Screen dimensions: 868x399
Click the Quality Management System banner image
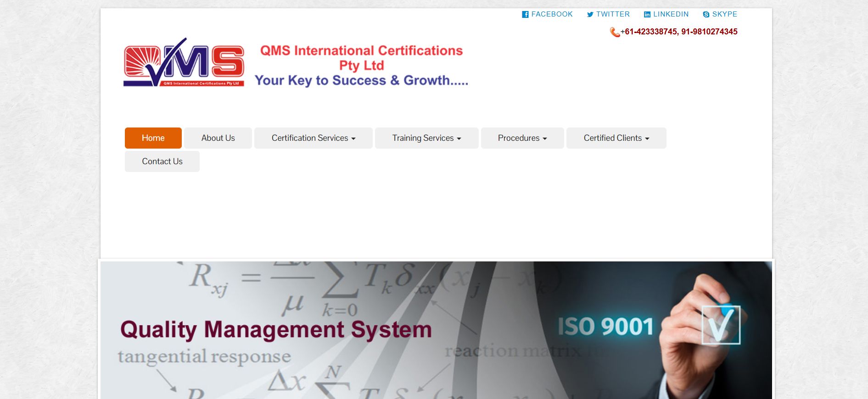click(436, 330)
